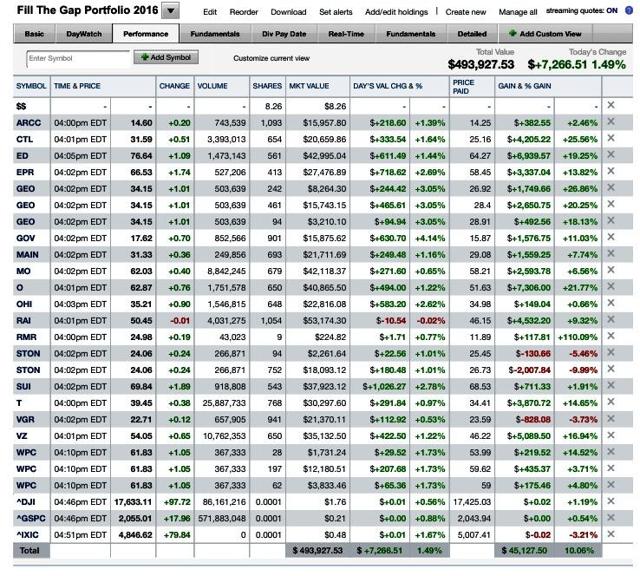Remove the ^GSPC row with its X icon
The image size is (640, 576).
[611, 518]
